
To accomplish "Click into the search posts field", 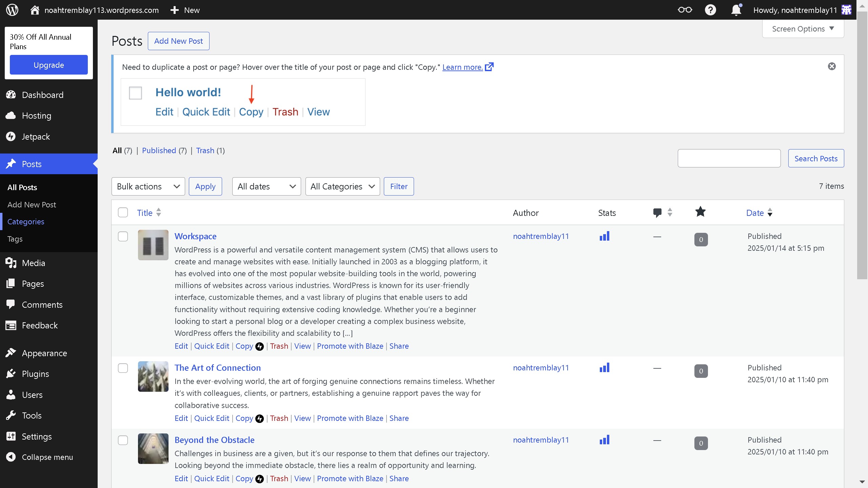I will (x=729, y=158).
